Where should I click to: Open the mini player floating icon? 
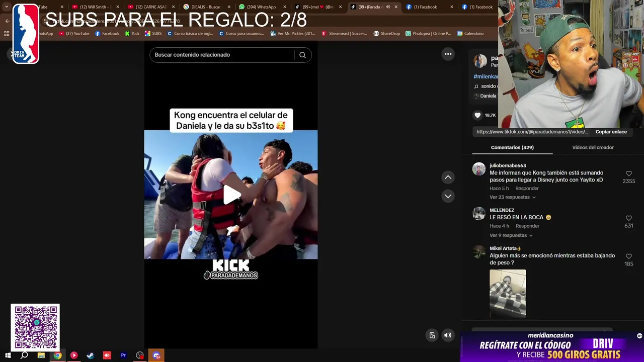(432, 335)
